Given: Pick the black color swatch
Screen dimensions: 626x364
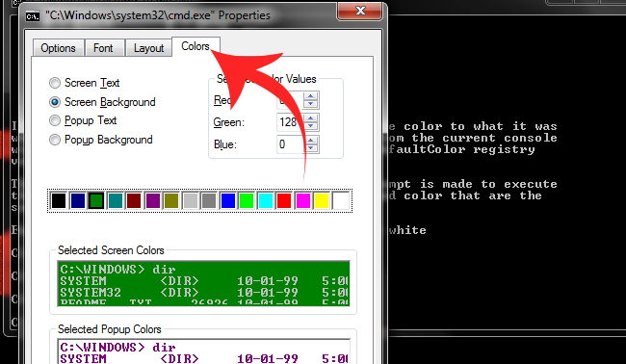Looking at the screenshot, I should coord(59,200).
